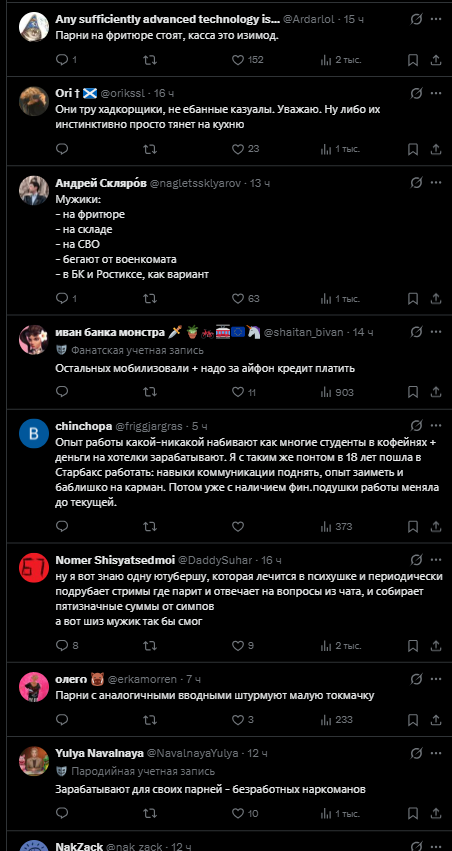Expand more options for олего tweet

click(436, 679)
